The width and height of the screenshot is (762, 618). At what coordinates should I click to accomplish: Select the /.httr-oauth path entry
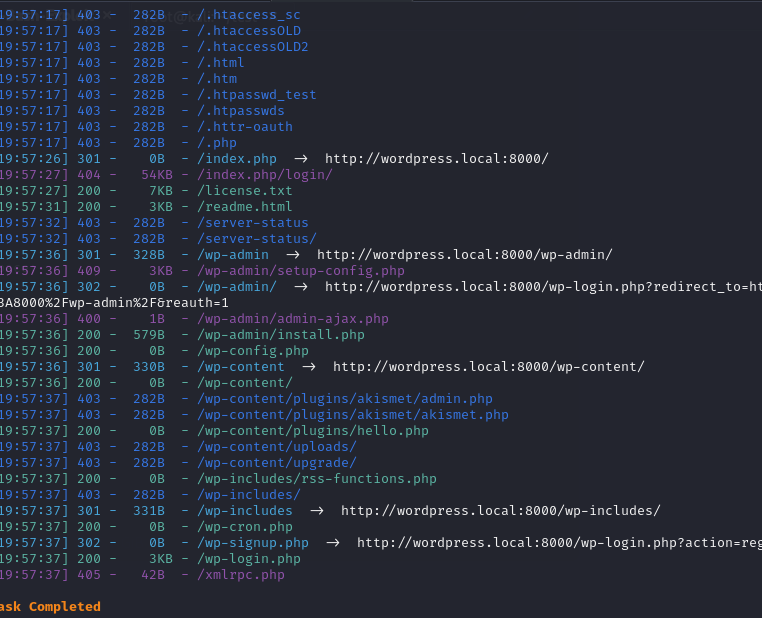tap(245, 127)
